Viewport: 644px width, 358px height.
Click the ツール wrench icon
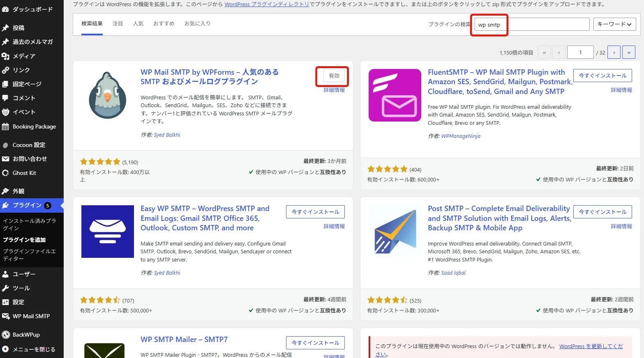pos(5,288)
